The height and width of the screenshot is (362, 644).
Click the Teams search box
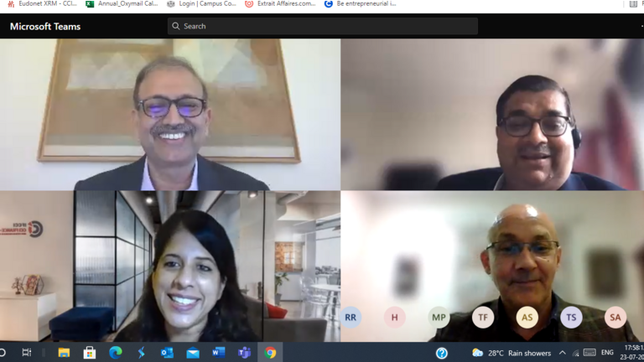[323, 26]
